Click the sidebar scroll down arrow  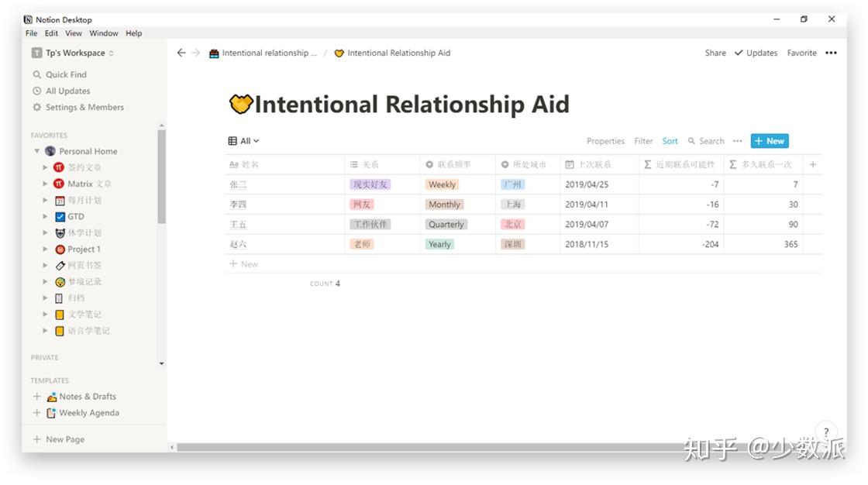pyautogui.click(x=161, y=364)
